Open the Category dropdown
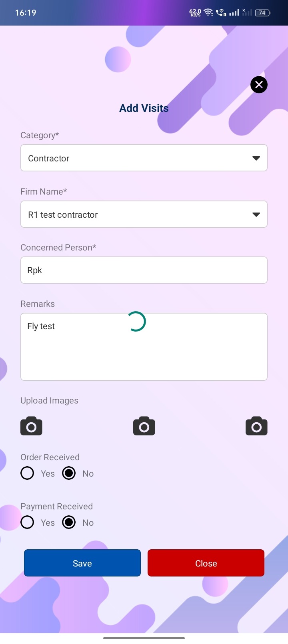Image resolution: width=288 pixels, height=644 pixels. point(144,158)
